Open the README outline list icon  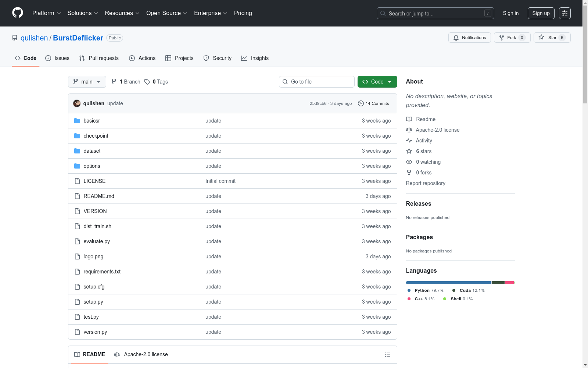[388, 355]
